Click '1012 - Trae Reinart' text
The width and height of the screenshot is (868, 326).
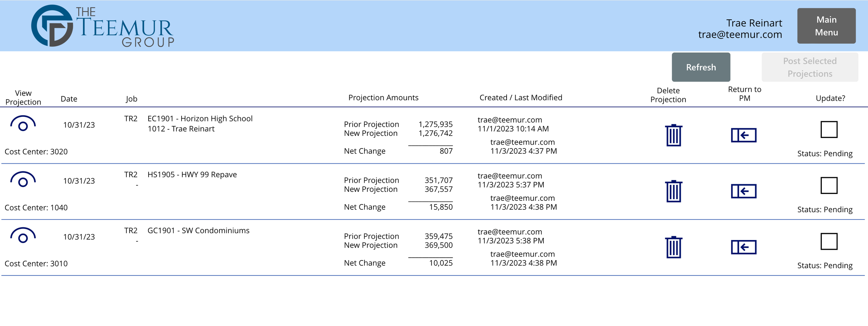181,129
